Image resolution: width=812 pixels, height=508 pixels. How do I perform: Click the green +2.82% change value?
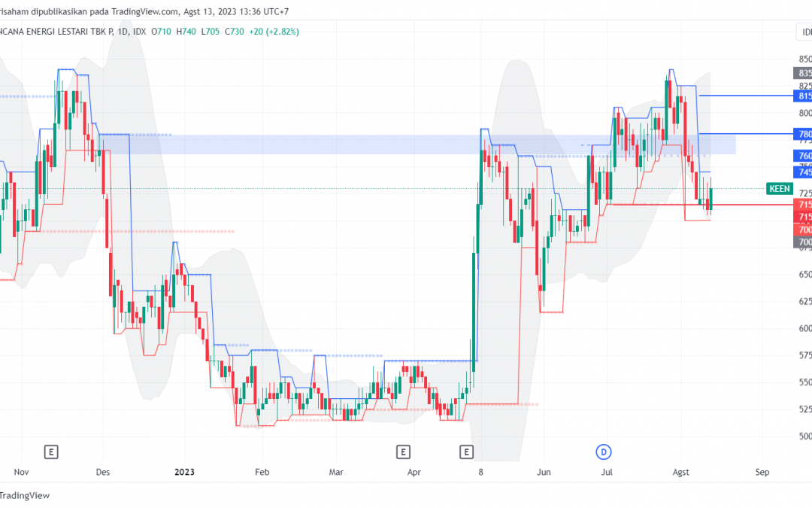(x=283, y=32)
